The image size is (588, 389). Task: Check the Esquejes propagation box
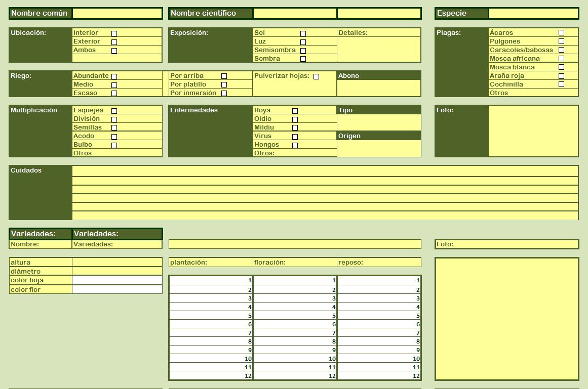click(x=114, y=111)
